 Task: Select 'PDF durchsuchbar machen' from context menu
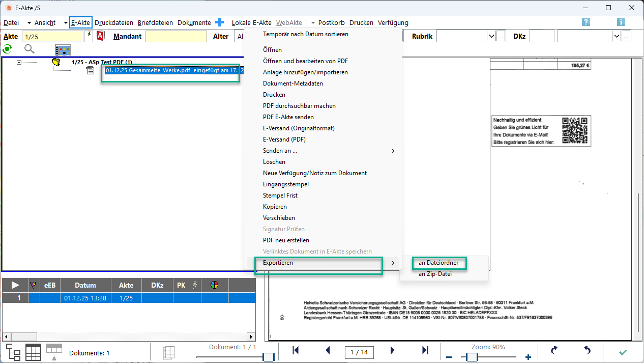(299, 106)
